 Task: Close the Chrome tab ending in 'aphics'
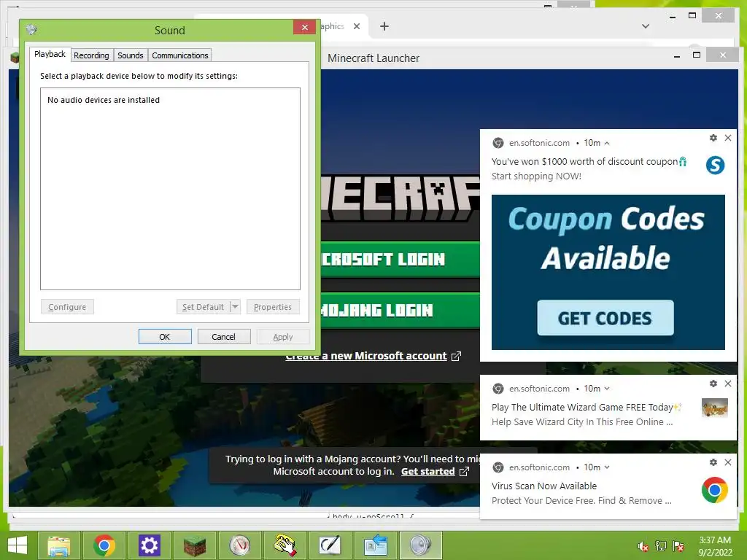(356, 26)
